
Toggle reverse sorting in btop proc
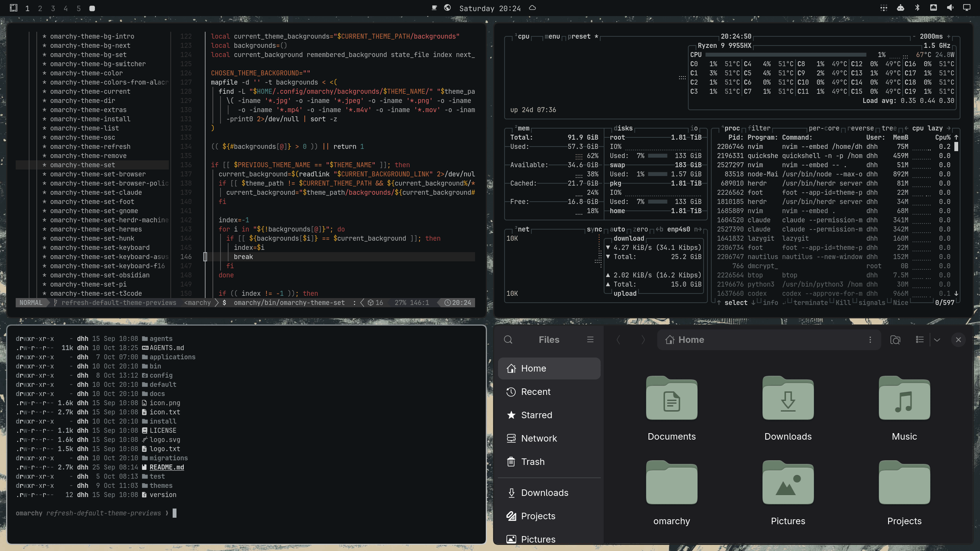(860, 128)
